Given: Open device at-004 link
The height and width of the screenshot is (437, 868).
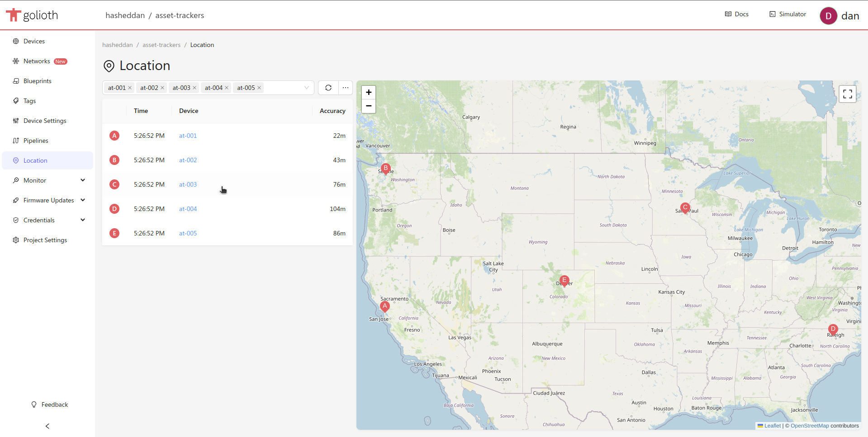Looking at the screenshot, I should point(188,209).
